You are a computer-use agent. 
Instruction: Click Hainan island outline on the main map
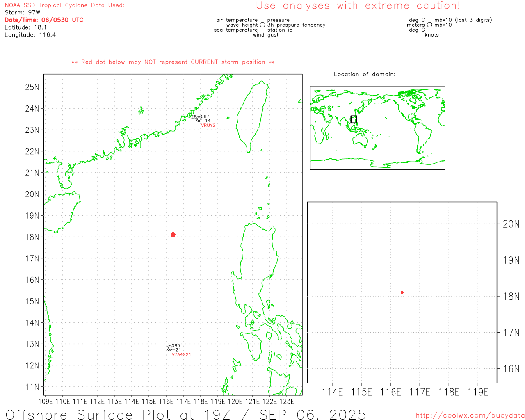62,212
